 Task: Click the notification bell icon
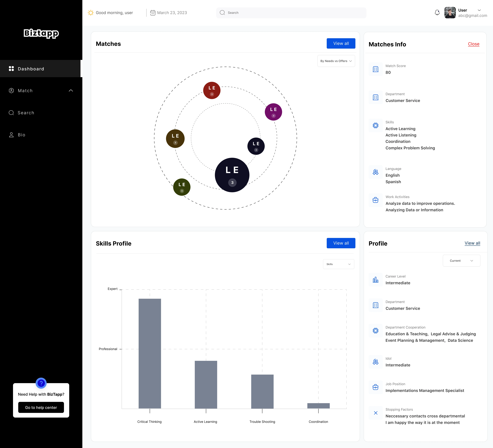pyautogui.click(x=437, y=12)
